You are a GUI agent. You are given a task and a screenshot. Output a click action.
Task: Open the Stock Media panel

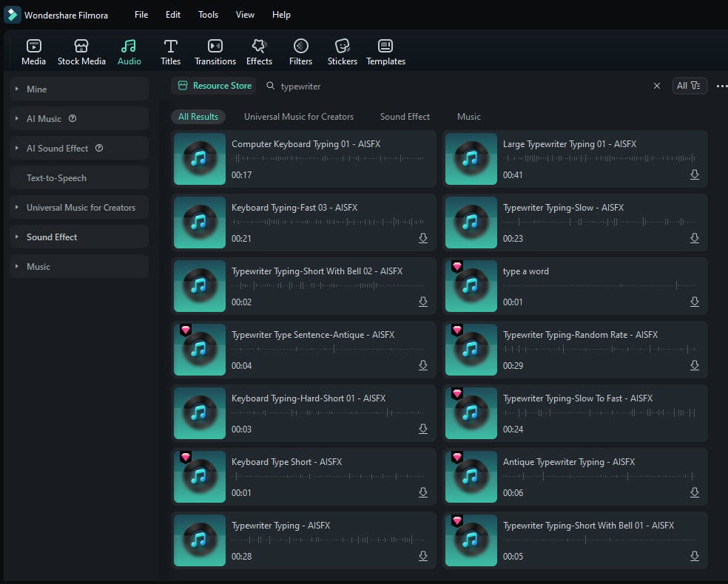pos(81,52)
